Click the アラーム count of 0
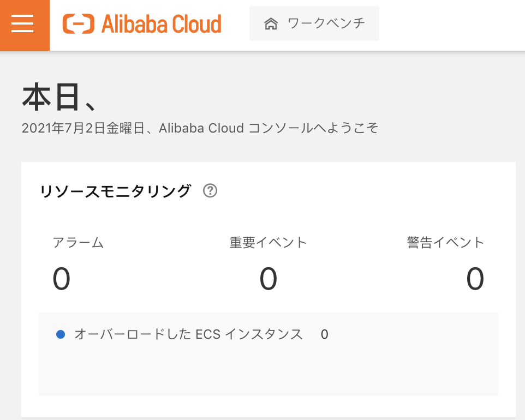The width and height of the screenshot is (525, 420). click(x=61, y=279)
